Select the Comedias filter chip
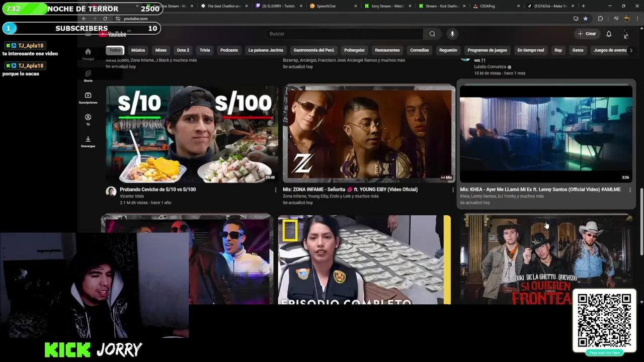 coord(420,50)
